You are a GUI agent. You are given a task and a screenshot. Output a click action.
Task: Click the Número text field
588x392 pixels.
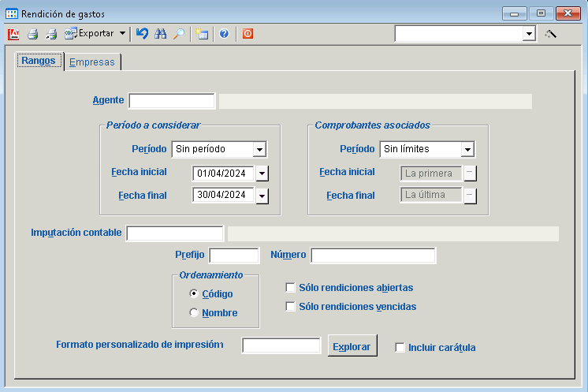[x=373, y=256]
